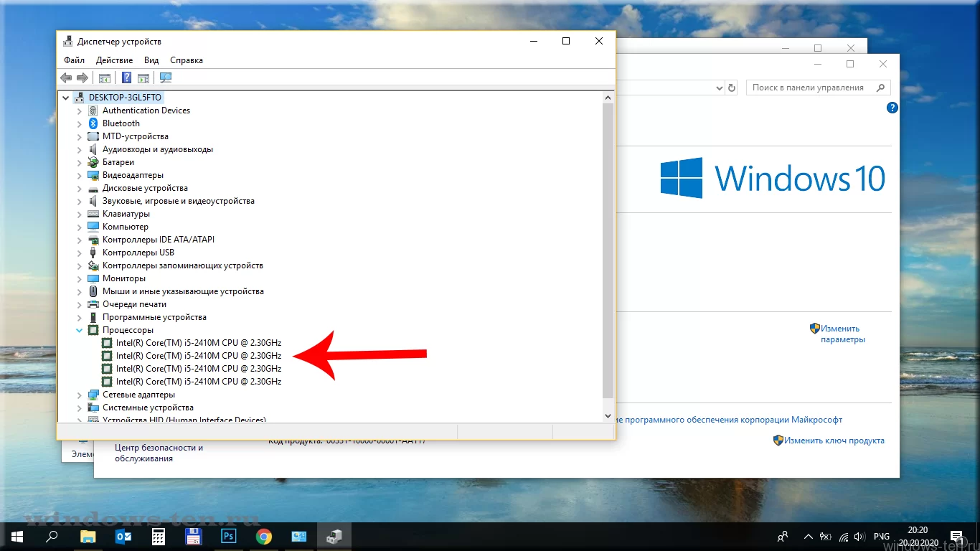Select the Контроллеры USB category
980x551 pixels.
click(x=138, y=253)
